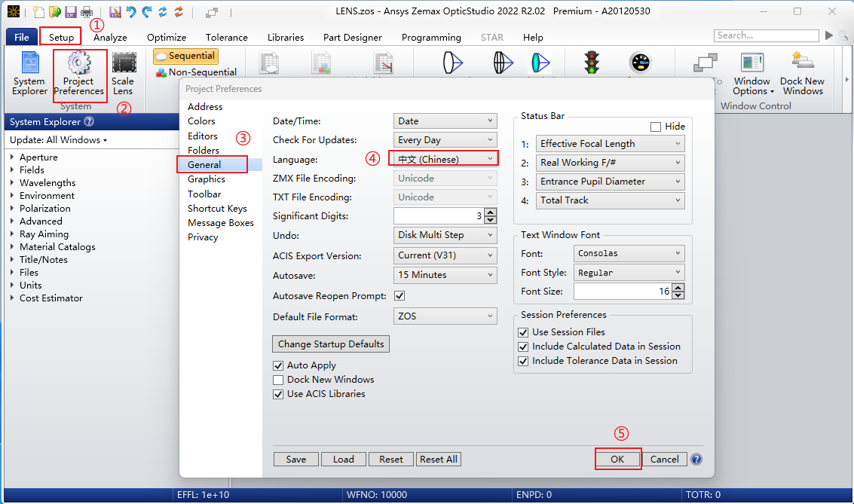Open the ACIS Export Version dropdown
This screenshot has height=504, width=854.
click(x=445, y=255)
